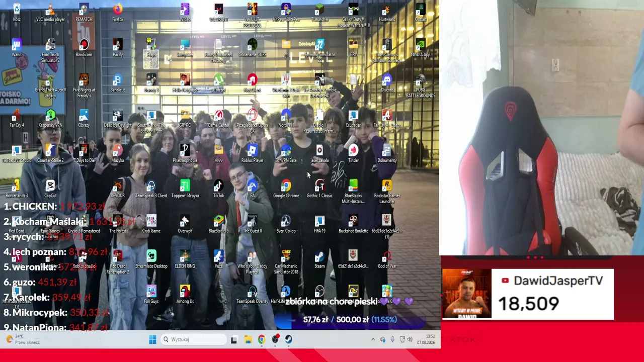Select the PUBG BATTLEGROUNDS icon
The height and width of the screenshot is (362, 644).
[x=421, y=86]
